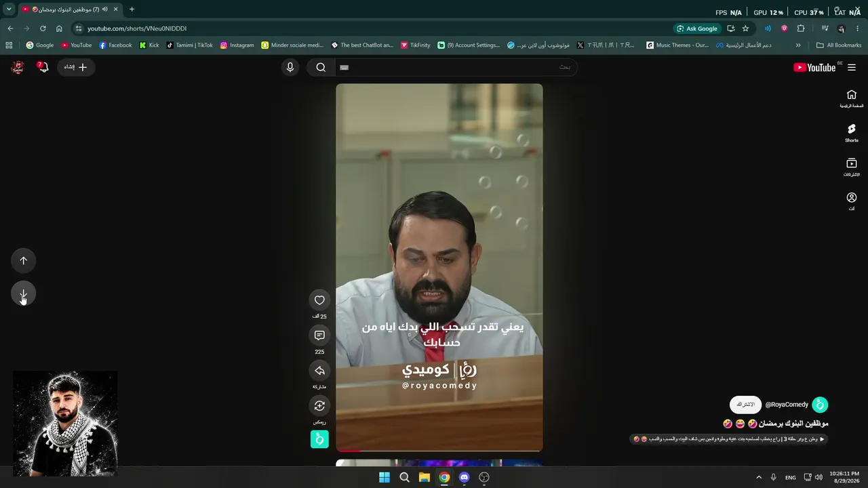
Task: Open the TikFinity bookmark
Action: coord(416,45)
